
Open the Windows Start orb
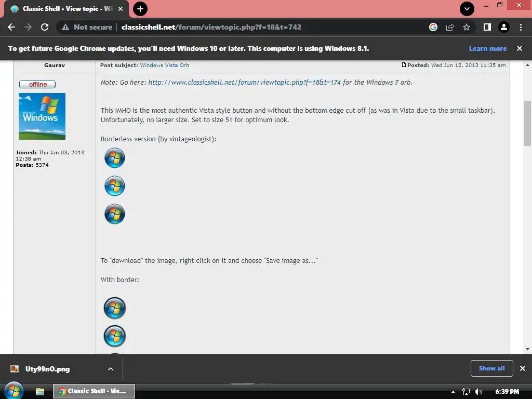tap(14, 391)
